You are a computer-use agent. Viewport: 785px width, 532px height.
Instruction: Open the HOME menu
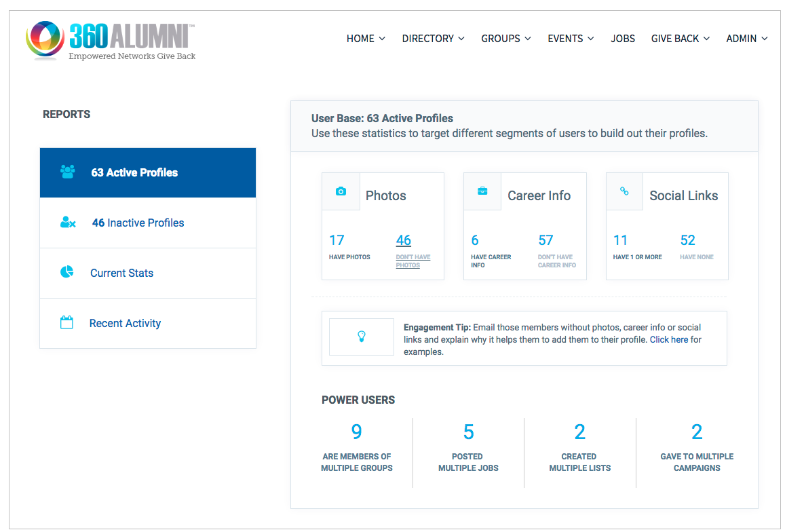(366, 39)
